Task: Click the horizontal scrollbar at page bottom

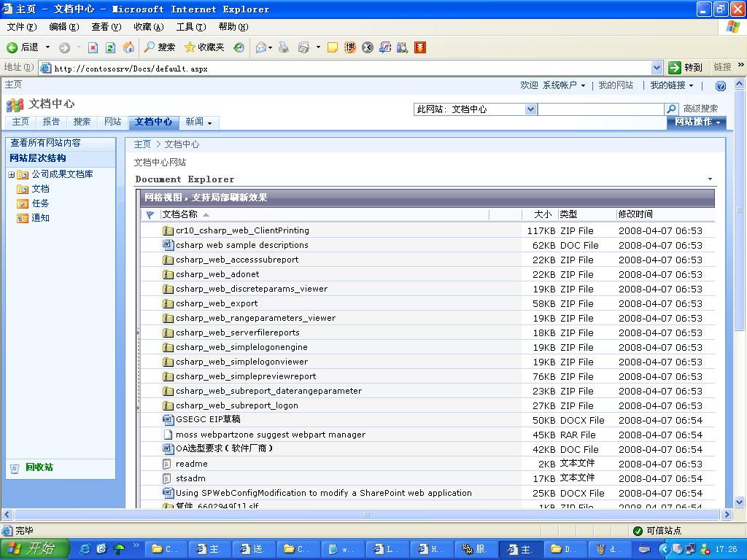Action: pyautogui.click(x=366, y=515)
